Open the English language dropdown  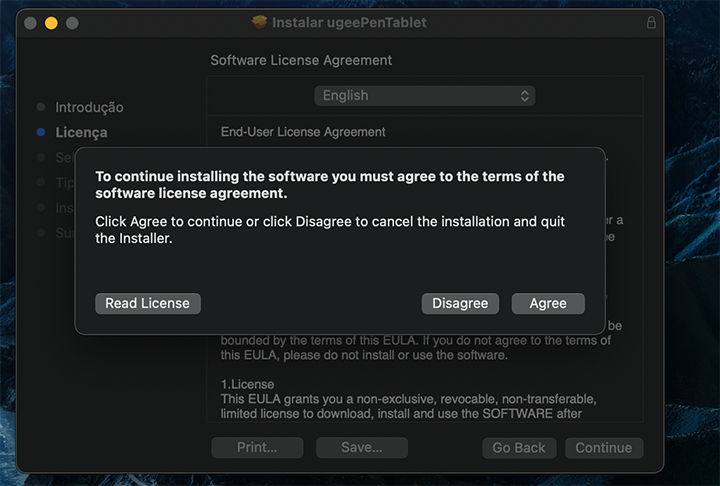tap(425, 96)
